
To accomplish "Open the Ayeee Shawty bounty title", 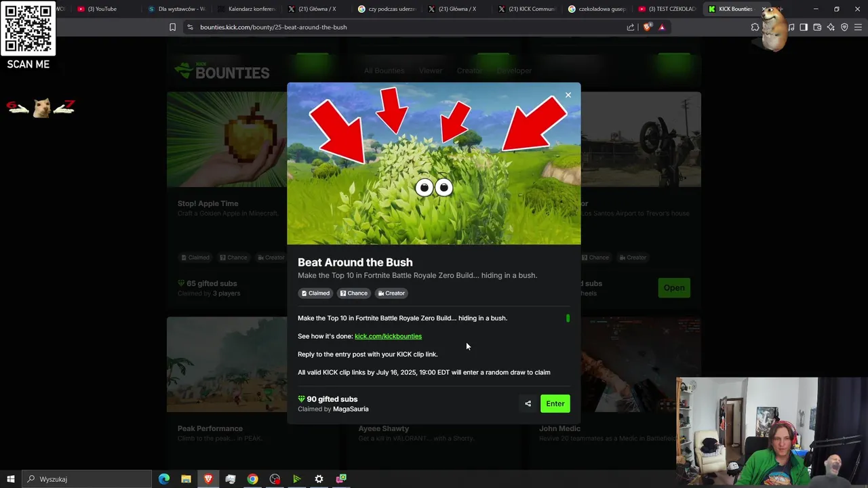I will 384,428.
